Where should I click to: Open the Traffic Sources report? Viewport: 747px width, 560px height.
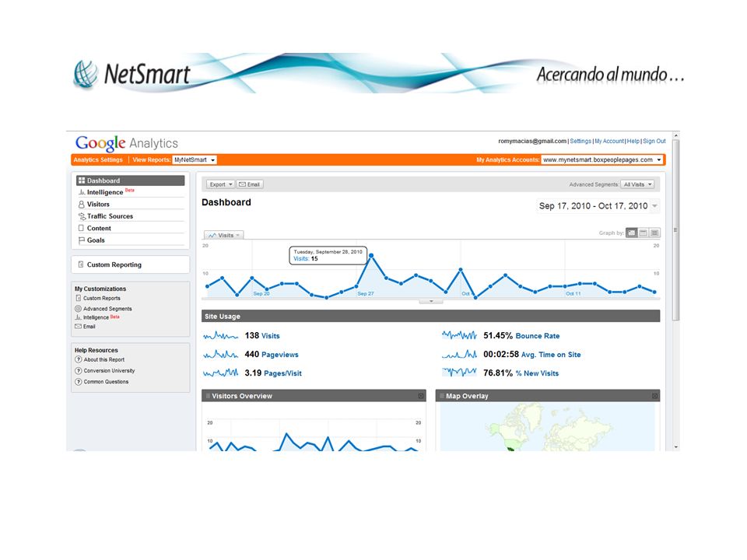[x=110, y=216]
